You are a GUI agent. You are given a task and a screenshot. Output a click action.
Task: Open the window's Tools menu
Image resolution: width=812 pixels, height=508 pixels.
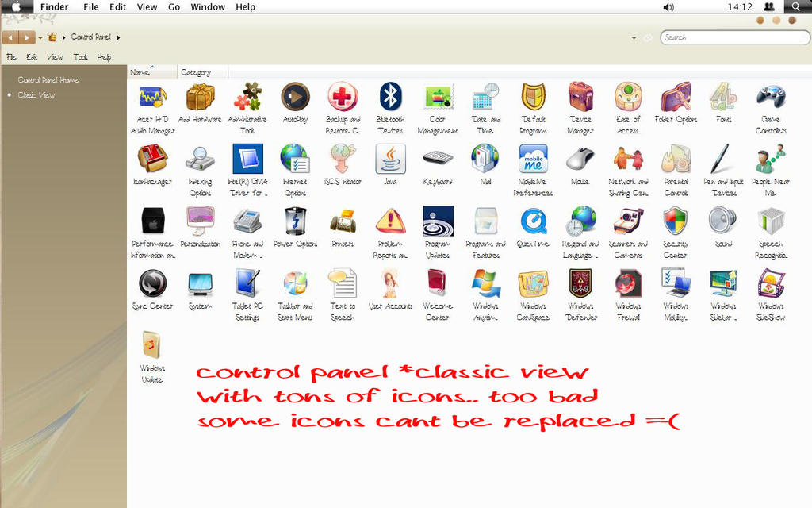[x=80, y=57]
